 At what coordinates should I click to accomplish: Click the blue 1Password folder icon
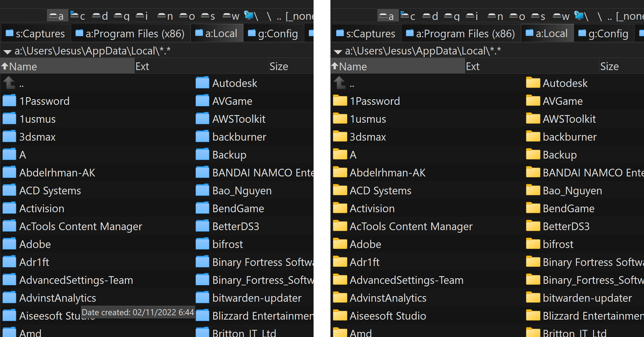(9, 101)
